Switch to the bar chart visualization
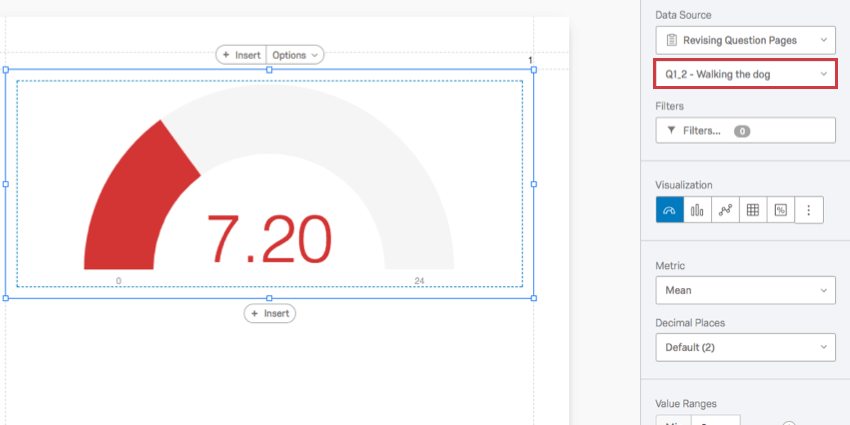This screenshot has height=425, width=850. click(x=697, y=210)
